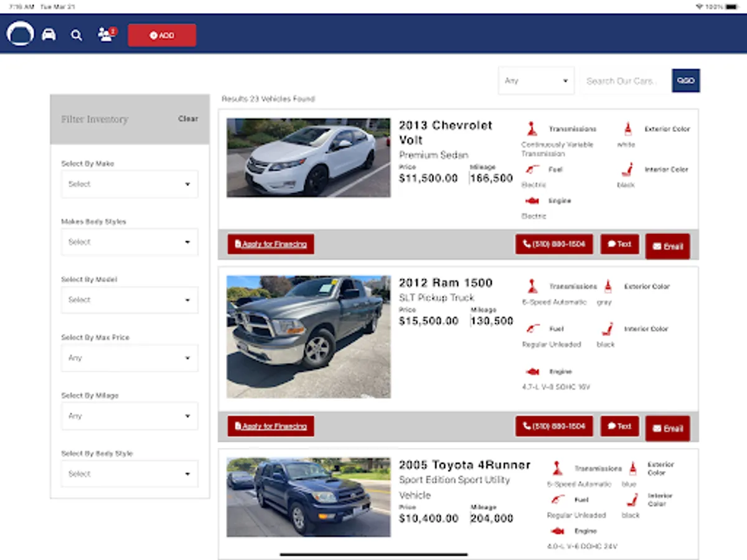Screen dimensions: 747x560
Task: Select the $15,500.00 price text
Action: coord(429,321)
